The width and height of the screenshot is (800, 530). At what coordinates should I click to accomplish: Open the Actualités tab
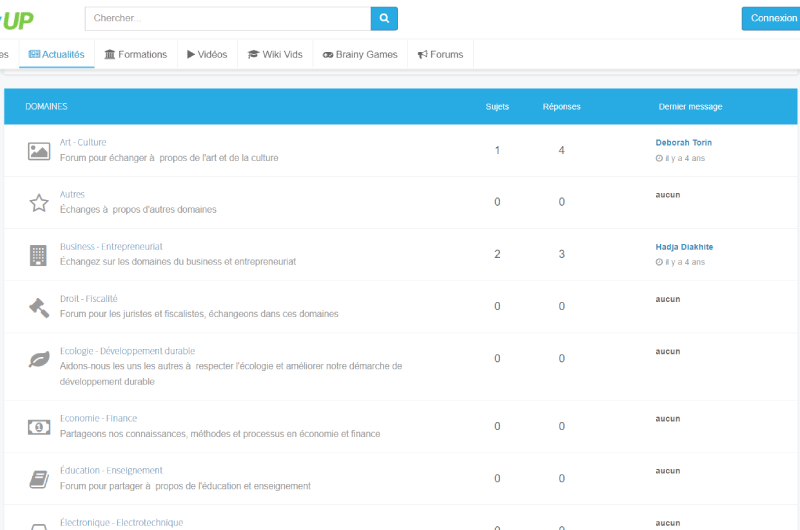pos(57,54)
